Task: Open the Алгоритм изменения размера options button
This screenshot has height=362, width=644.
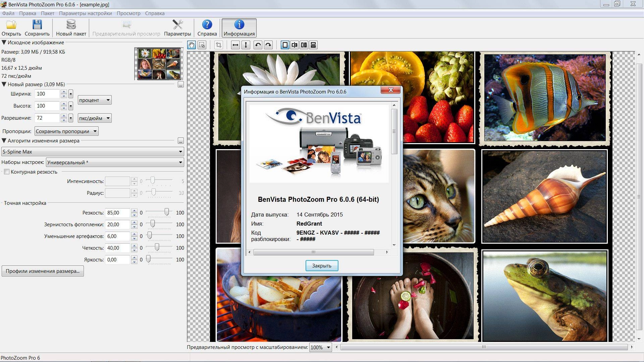Action: click(x=180, y=141)
